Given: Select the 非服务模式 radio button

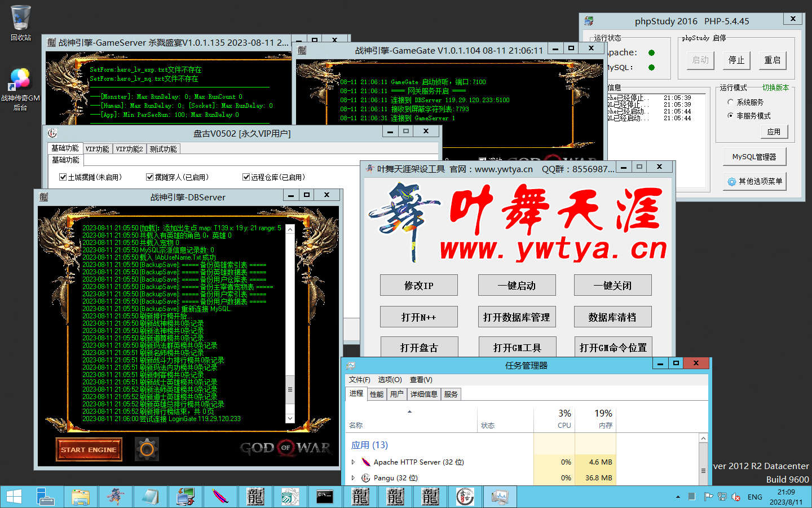Looking at the screenshot, I should 731,116.
